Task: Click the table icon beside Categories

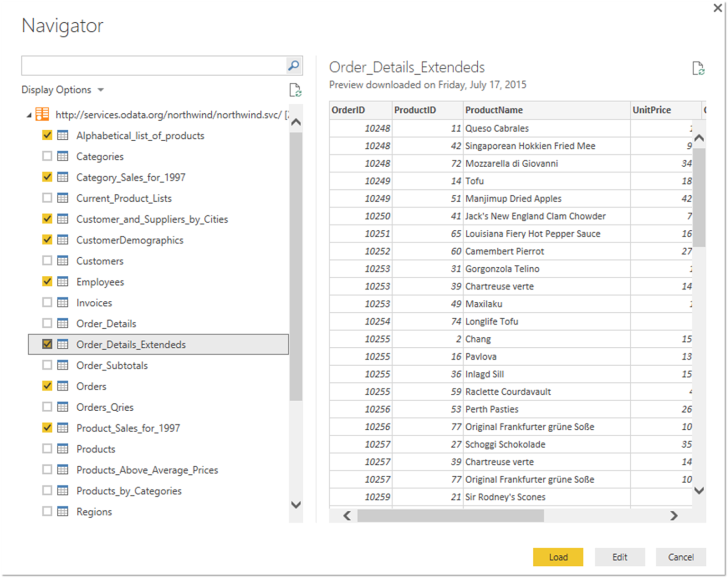Action: [x=63, y=156]
